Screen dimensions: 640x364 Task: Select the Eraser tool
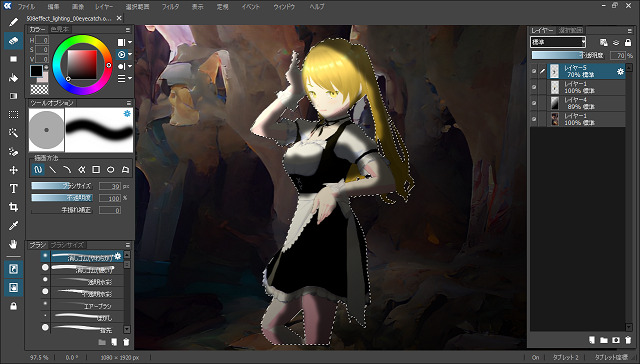13,41
